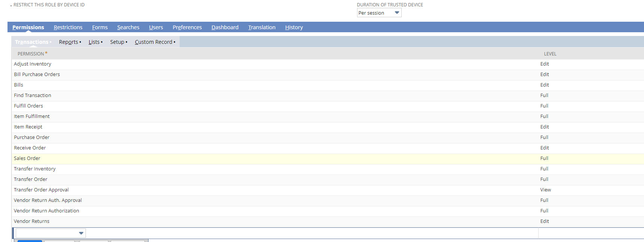Select the Transfer Inventory row

point(328,169)
